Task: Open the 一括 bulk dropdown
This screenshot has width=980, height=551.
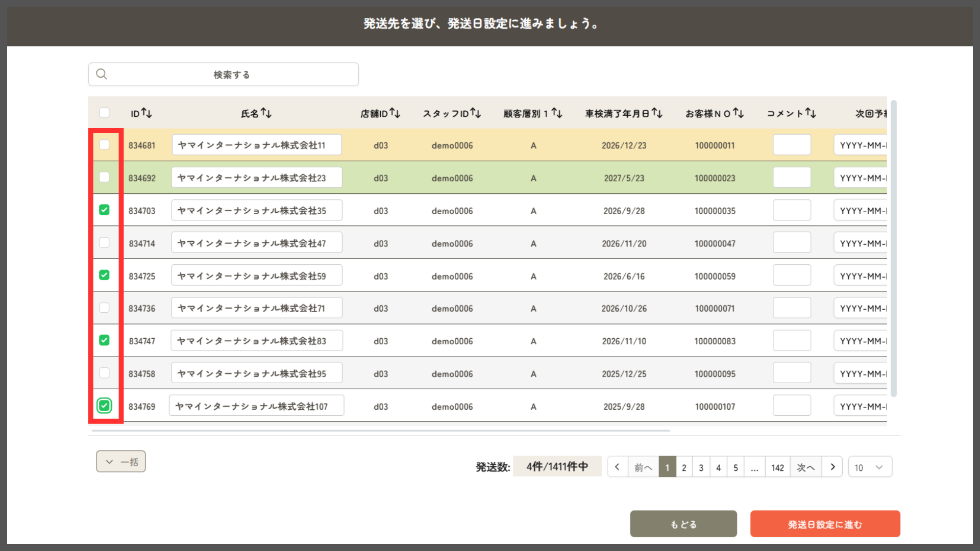Action: (x=121, y=462)
